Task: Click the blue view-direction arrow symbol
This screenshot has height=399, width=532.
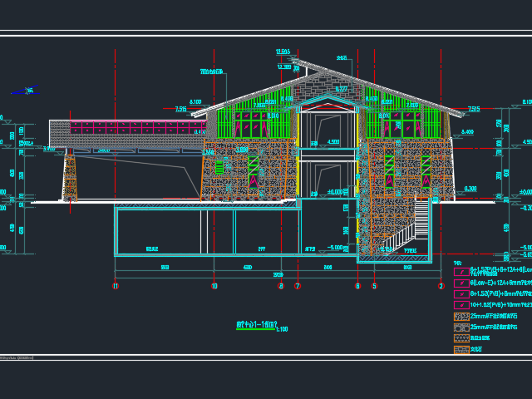Action: 26,91
